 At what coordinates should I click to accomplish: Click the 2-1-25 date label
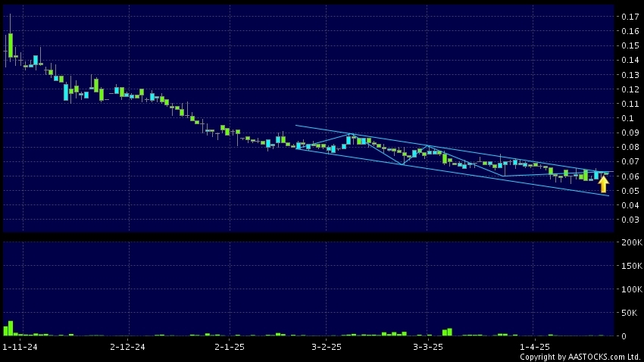(230, 347)
